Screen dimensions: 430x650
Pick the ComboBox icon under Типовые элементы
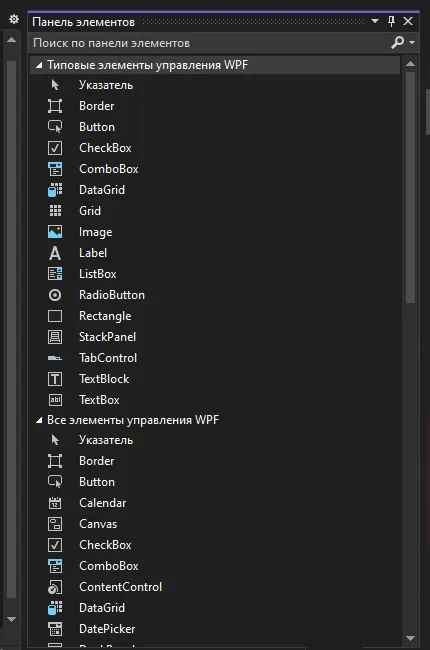coord(55,169)
